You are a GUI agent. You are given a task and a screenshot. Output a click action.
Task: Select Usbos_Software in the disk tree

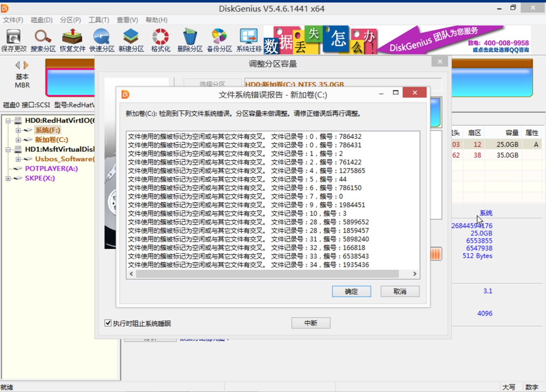click(x=65, y=159)
